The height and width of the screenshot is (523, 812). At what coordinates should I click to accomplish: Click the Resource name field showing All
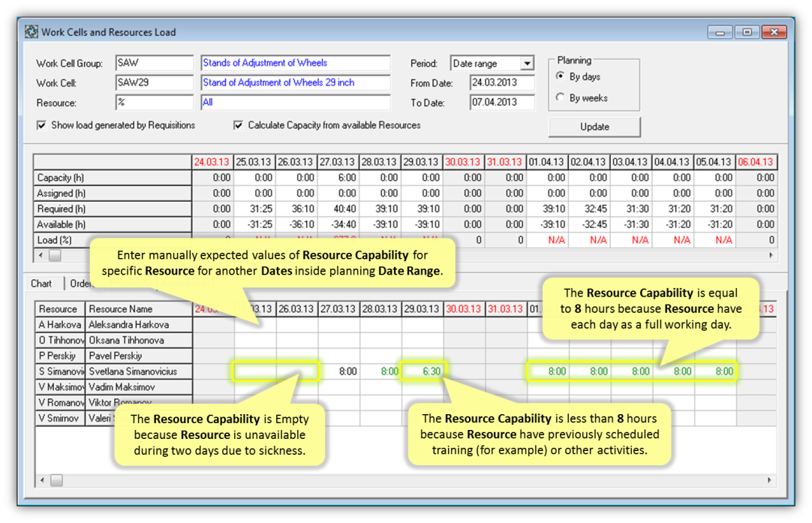(x=296, y=102)
